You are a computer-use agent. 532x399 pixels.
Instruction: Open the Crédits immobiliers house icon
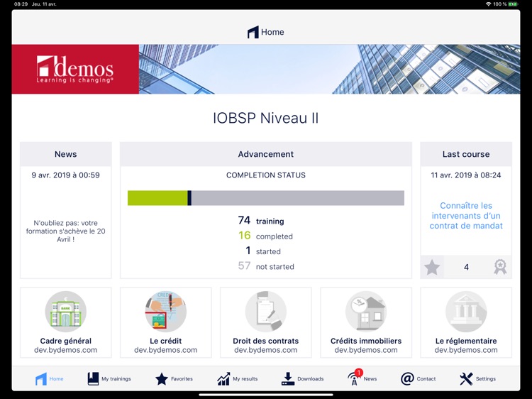point(366,312)
